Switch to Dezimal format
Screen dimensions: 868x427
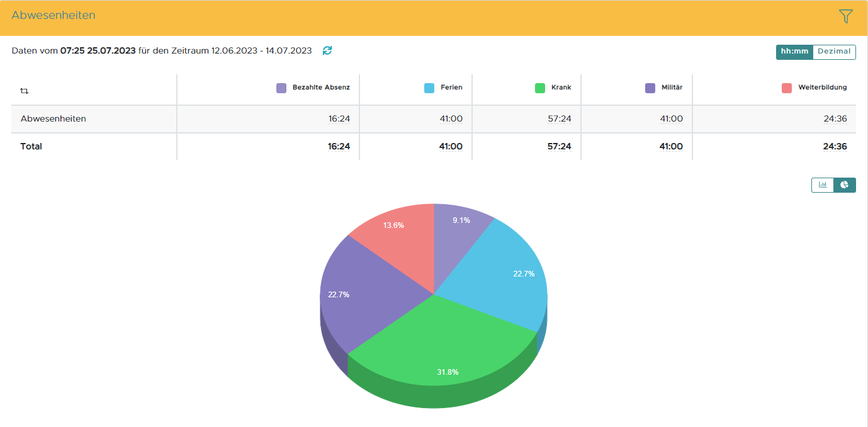pyautogui.click(x=834, y=52)
